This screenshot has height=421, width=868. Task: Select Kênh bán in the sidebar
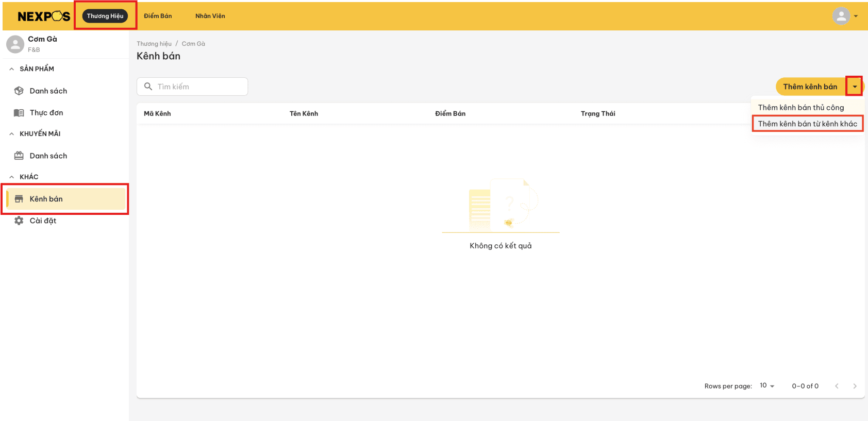click(65, 199)
